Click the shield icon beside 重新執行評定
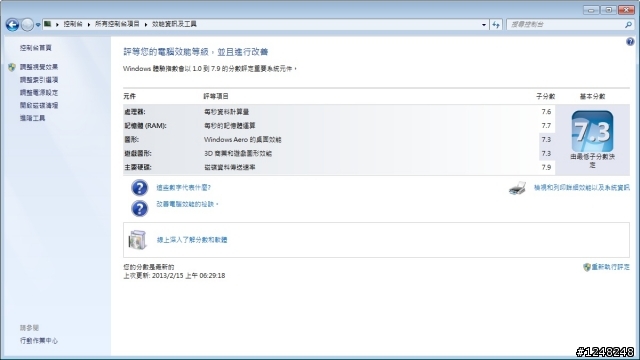The width and height of the screenshot is (640, 360). [x=587, y=267]
